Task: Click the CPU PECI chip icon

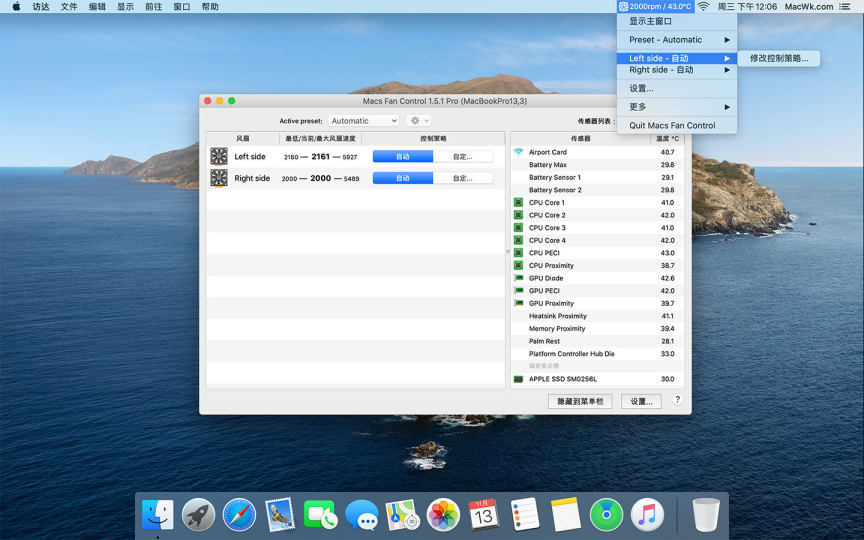Action: [518, 253]
